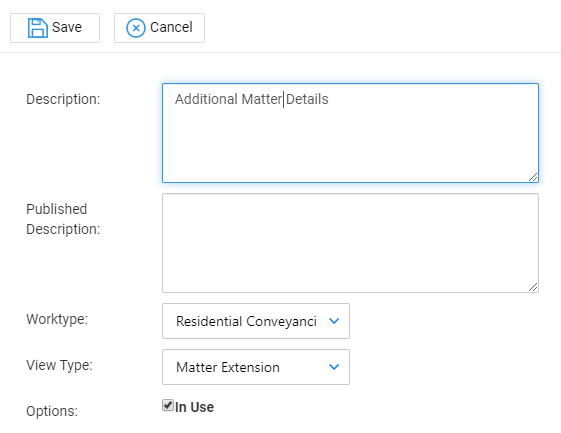Focus the Description text area
561x433 pixels.
pos(350,133)
